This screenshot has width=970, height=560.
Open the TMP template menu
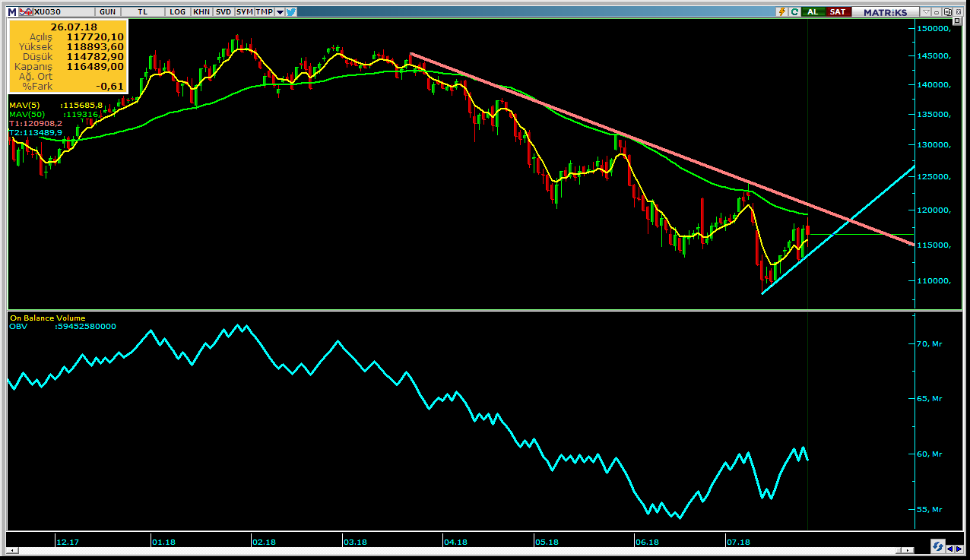(264, 11)
